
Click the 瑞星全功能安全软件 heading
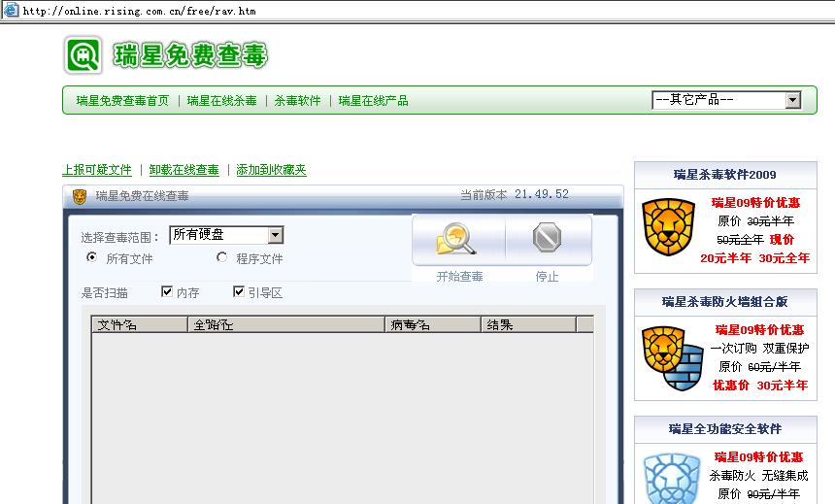click(724, 429)
